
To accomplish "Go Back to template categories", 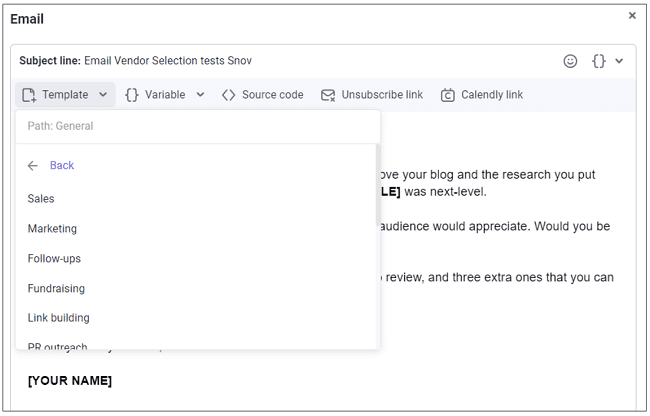I will (61, 166).
